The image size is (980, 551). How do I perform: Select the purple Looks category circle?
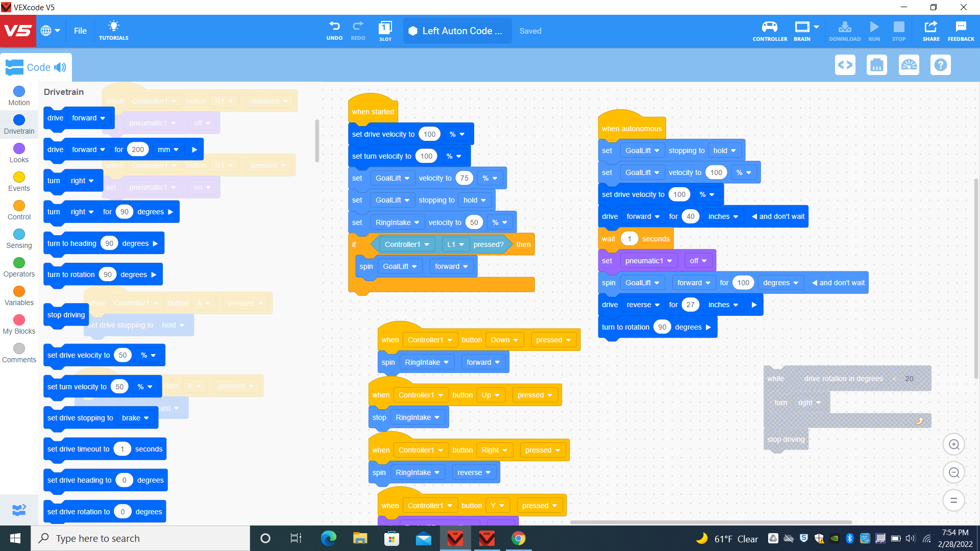[19, 148]
